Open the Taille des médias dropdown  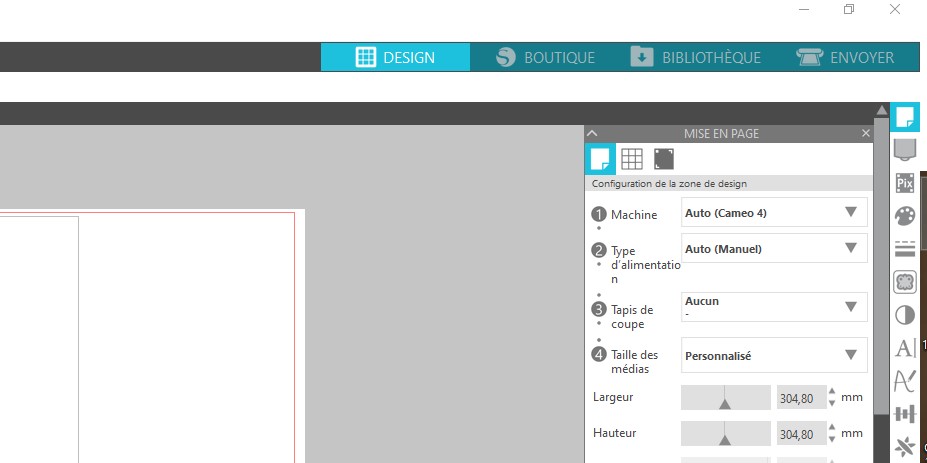point(774,355)
